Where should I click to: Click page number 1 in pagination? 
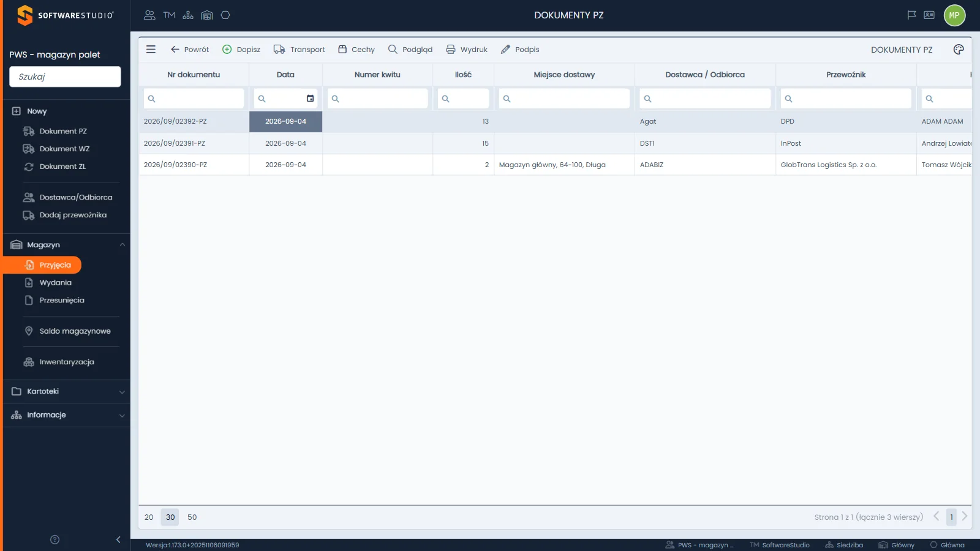coord(951,517)
